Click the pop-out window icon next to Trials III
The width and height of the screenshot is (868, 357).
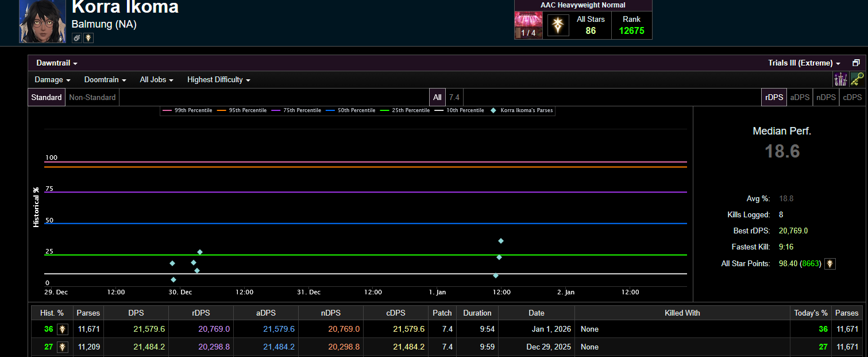(x=856, y=63)
